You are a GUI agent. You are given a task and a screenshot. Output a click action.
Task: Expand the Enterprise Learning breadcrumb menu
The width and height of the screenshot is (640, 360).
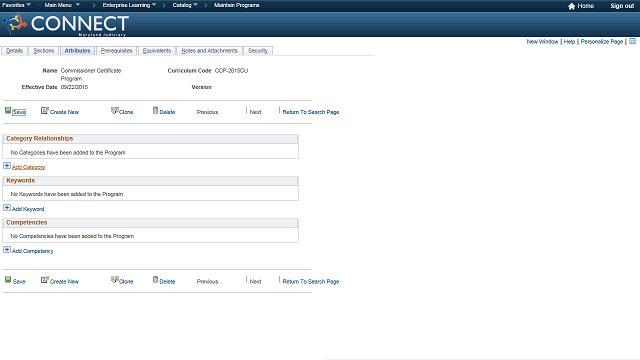point(129,5)
